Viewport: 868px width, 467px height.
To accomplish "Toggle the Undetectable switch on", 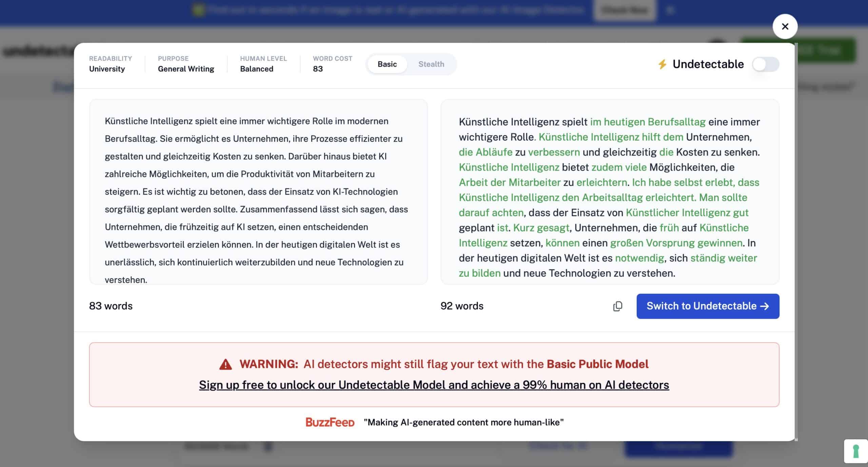I will tap(765, 64).
